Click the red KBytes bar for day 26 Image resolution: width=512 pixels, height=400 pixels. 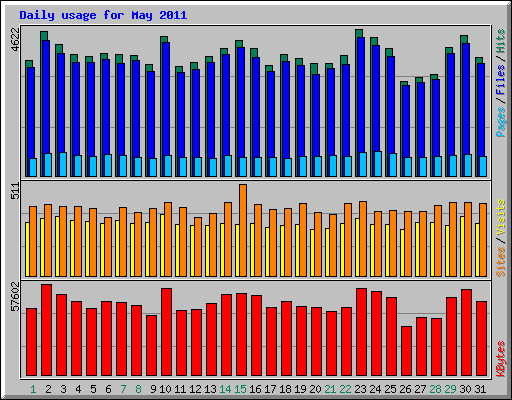pyautogui.click(x=406, y=351)
